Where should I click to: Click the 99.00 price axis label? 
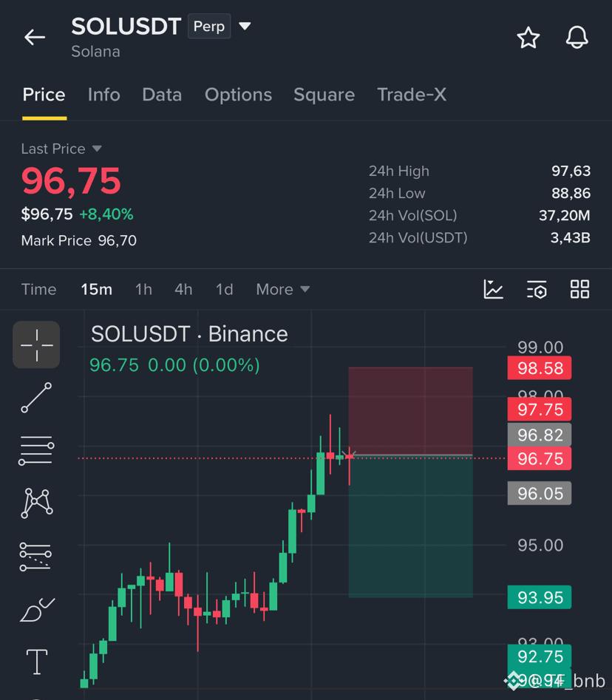point(540,347)
